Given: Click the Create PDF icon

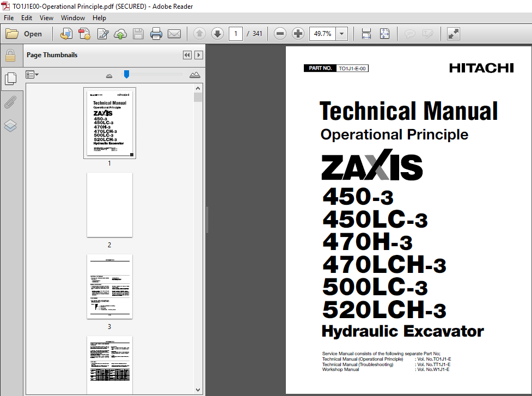Looking at the screenshot, I should 84,34.
